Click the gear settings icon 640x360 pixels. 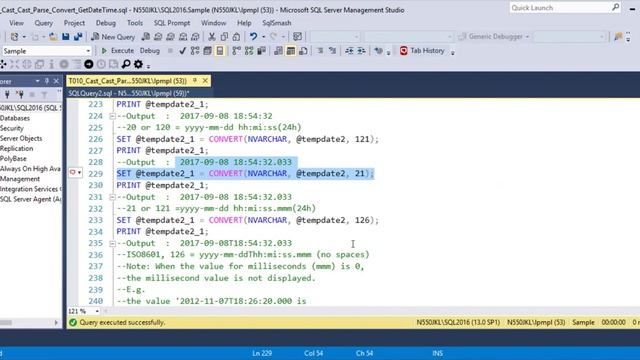point(138,64)
